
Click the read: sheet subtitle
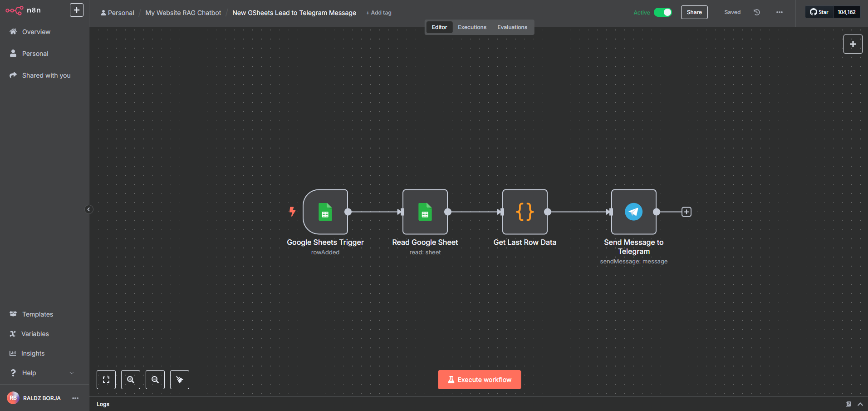(425, 253)
